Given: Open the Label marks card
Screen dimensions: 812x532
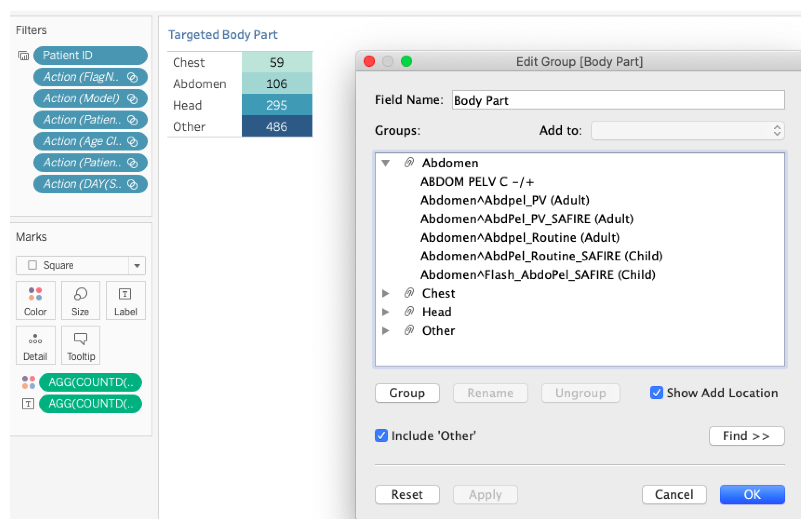Looking at the screenshot, I should 126,301.
